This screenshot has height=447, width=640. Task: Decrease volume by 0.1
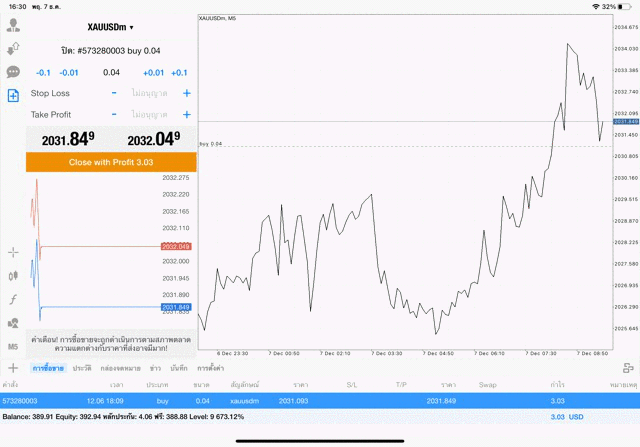(43, 72)
